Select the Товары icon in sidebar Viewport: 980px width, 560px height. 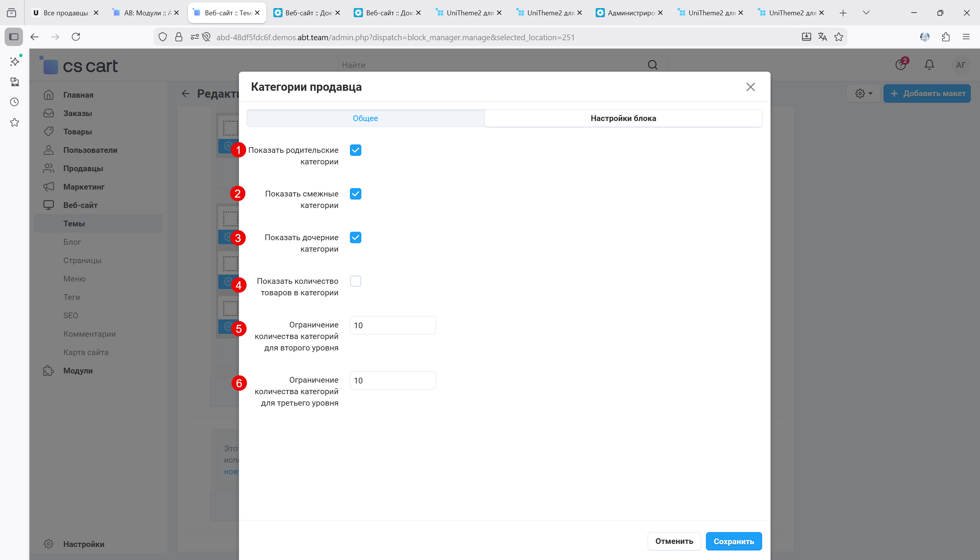click(48, 131)
